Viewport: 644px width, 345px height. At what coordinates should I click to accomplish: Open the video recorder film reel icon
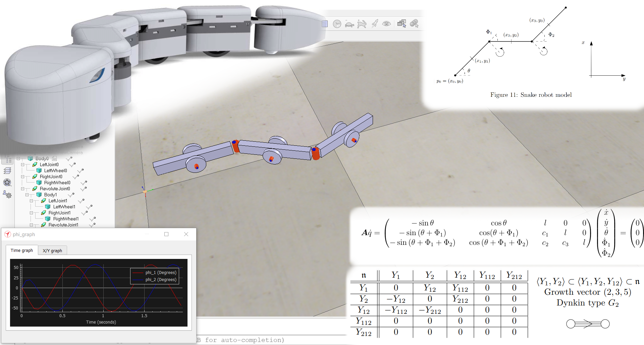7,183
